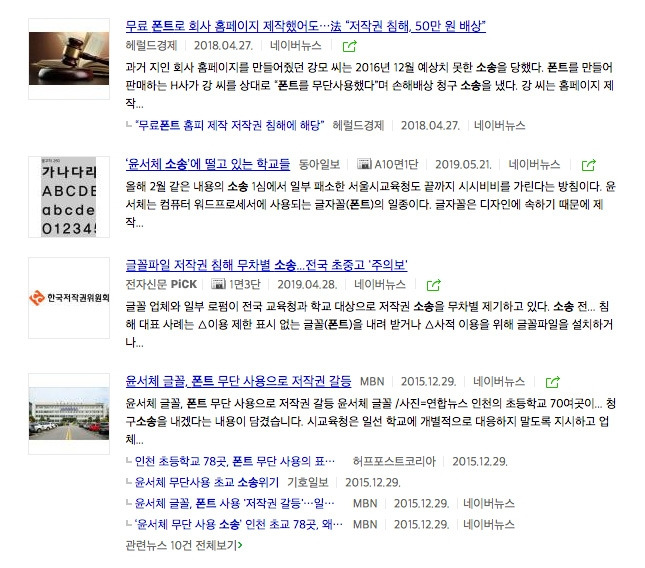Click 네이버뉴스 link in first article's top row

tap(295, 45)
